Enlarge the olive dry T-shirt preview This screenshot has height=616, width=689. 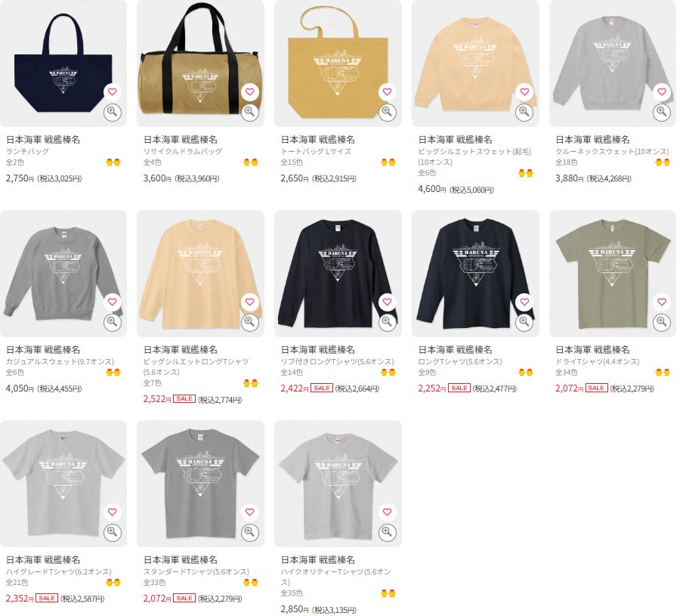click(662, 322)
